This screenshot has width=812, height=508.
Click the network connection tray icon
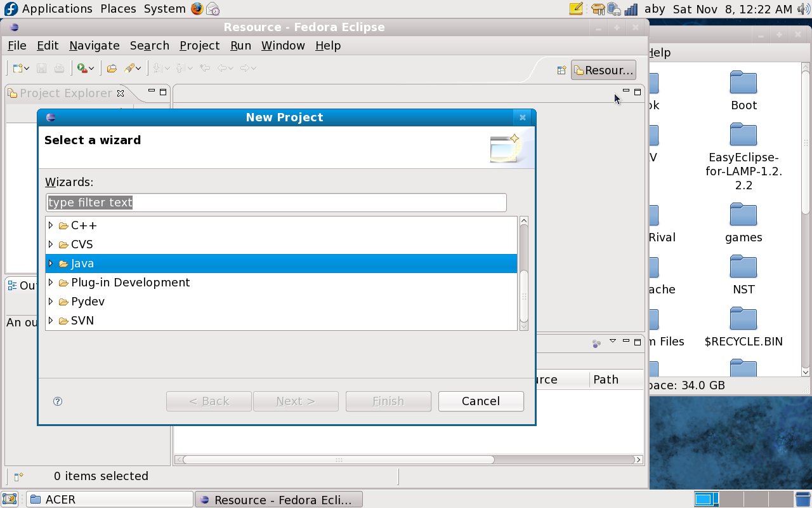tap(613, 9)
